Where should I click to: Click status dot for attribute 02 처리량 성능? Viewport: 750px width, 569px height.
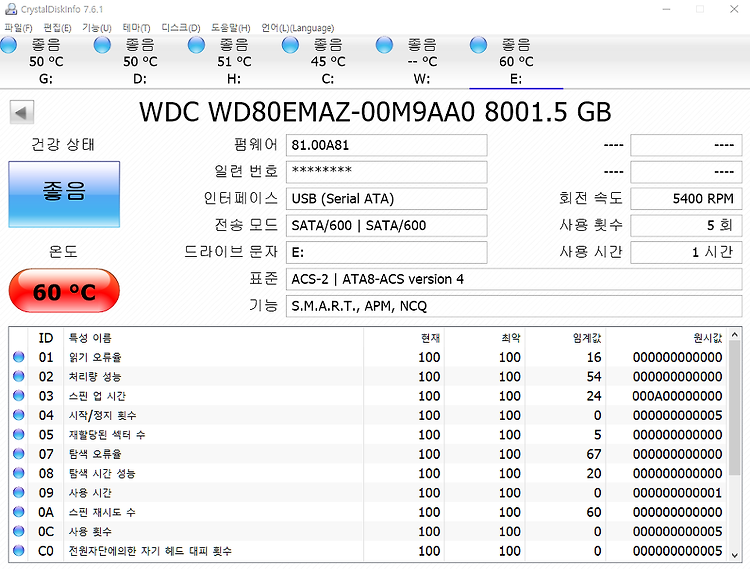pyautogui.click(x=19, y=376)
